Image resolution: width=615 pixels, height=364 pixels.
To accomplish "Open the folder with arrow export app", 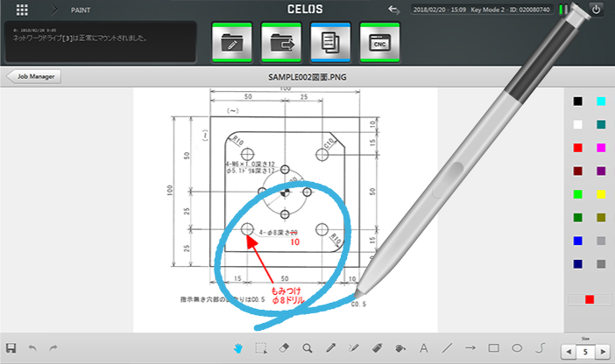I will pyautogui.click(x=281, y=42).
